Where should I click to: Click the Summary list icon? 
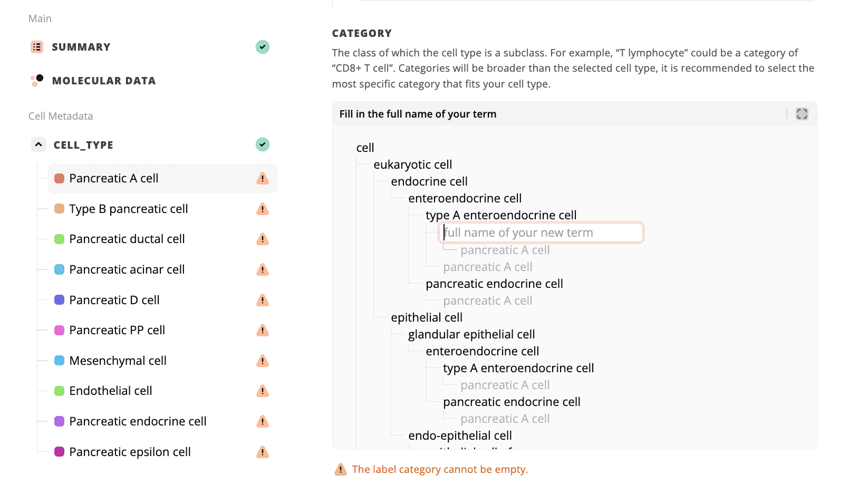point(37,47)
